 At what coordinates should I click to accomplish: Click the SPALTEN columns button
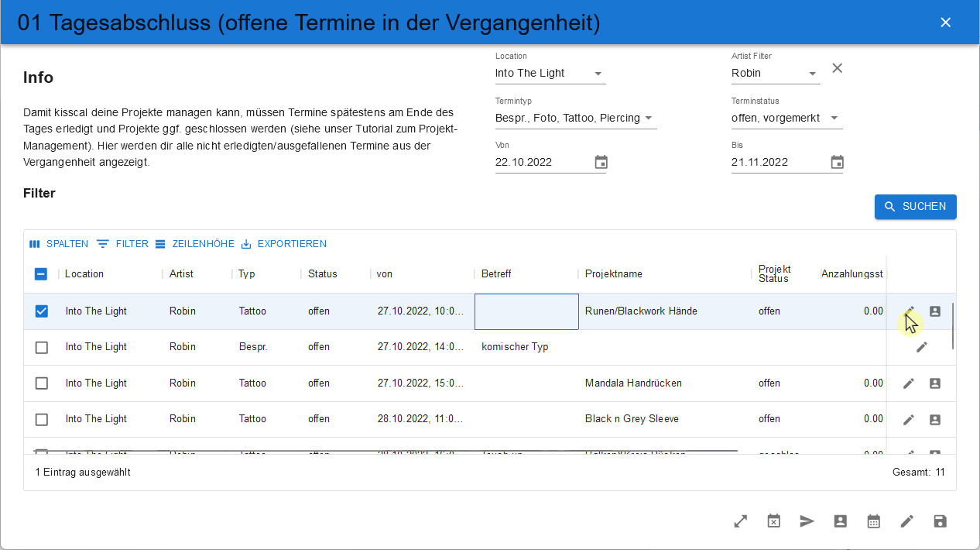coord(59,244)
